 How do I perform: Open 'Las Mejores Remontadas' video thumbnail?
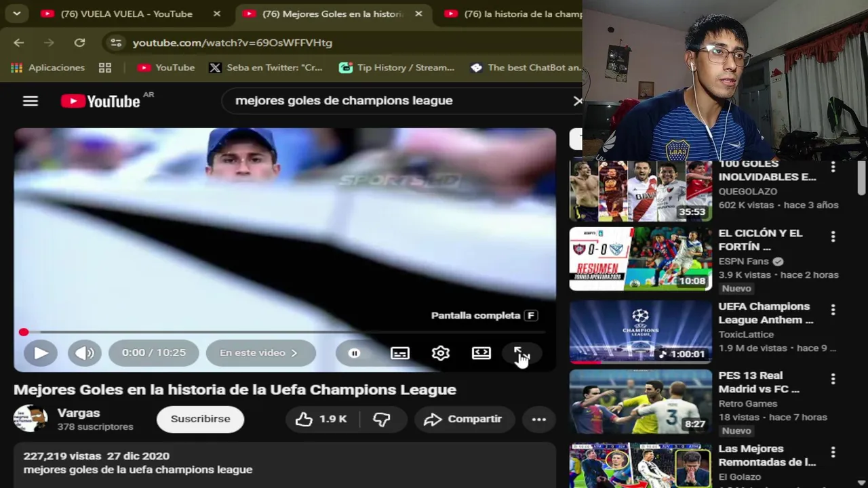click(641, 466)
